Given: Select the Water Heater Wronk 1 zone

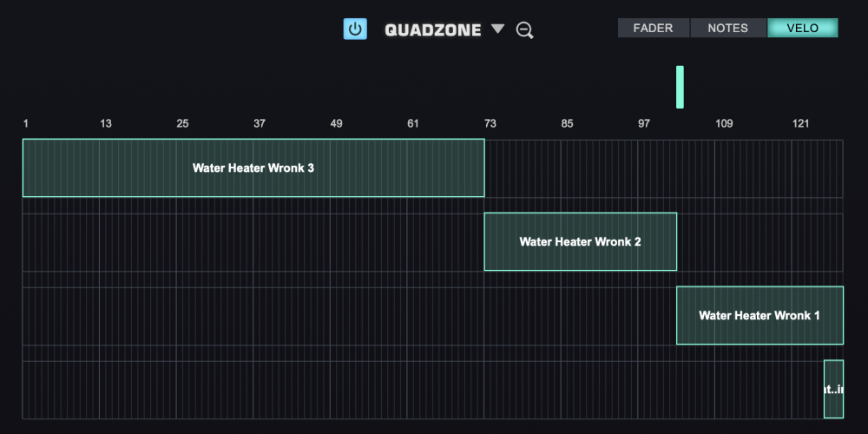Looking at the screenshot, I should pos(759,316).
